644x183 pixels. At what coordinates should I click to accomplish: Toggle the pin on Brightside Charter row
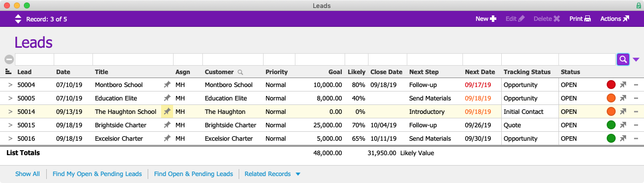(x=167, y=125)
